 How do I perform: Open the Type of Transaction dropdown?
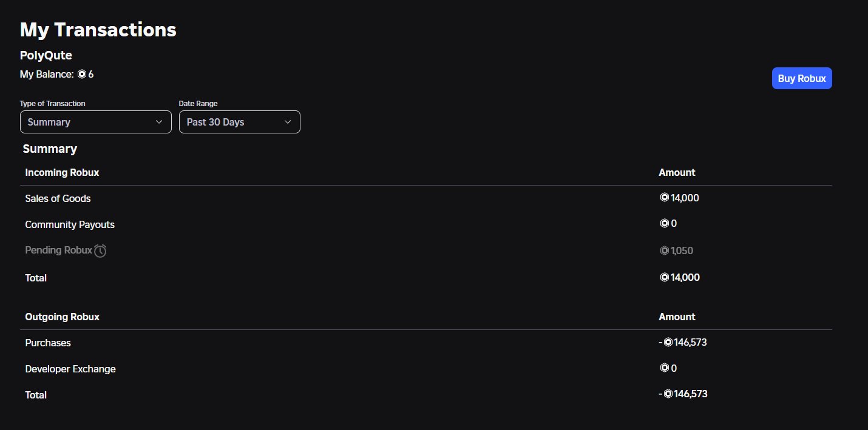coord(95,122)
